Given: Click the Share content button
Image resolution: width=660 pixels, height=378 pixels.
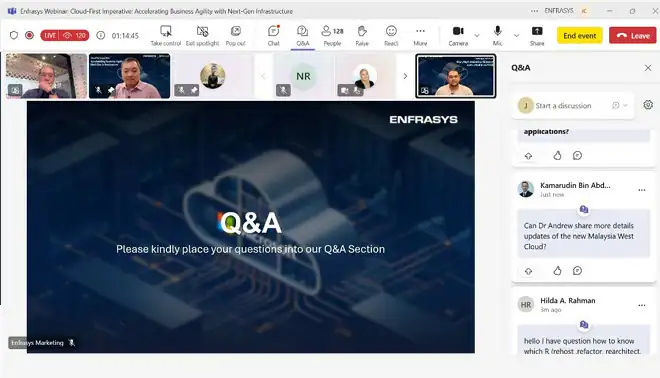Looking at the screenshot, I should click(537, 36).
